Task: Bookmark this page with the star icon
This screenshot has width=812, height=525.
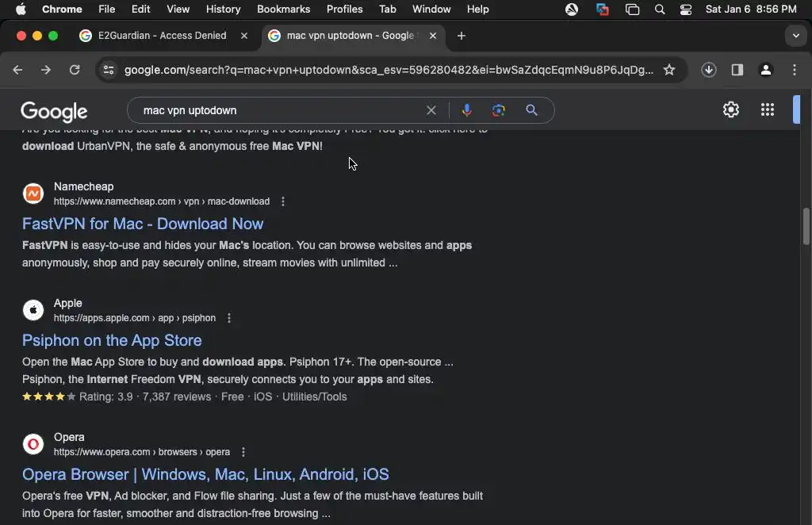Action: pos(669,70)
